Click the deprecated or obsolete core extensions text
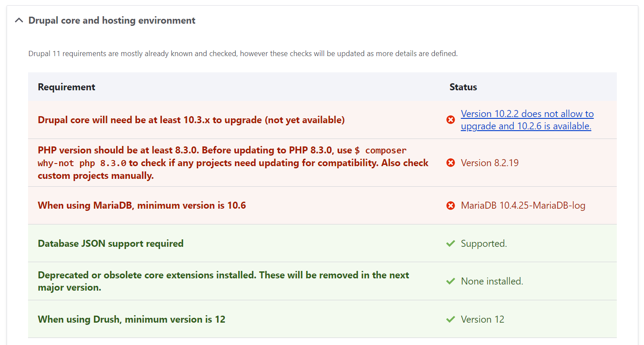This screenshot has width=644, height=345. 224,281
